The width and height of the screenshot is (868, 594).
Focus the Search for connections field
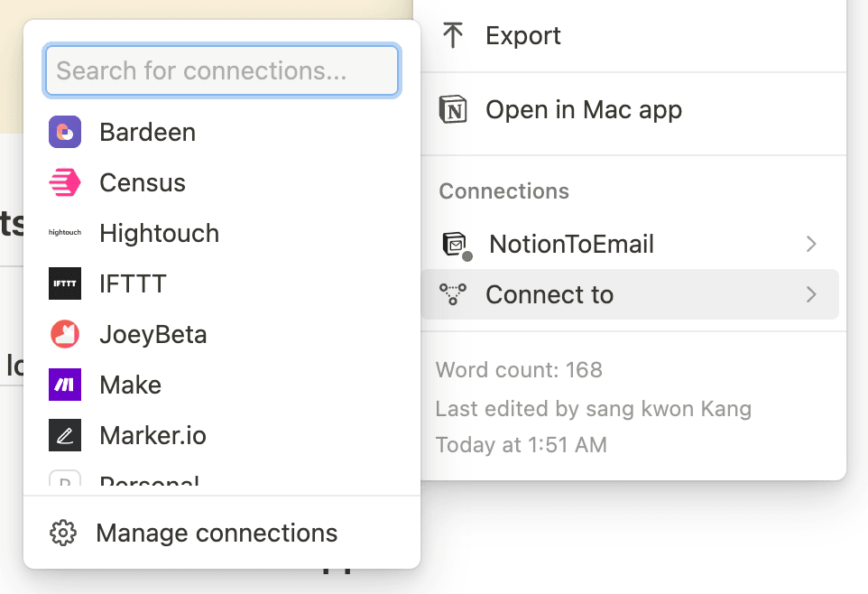(221, 71)
